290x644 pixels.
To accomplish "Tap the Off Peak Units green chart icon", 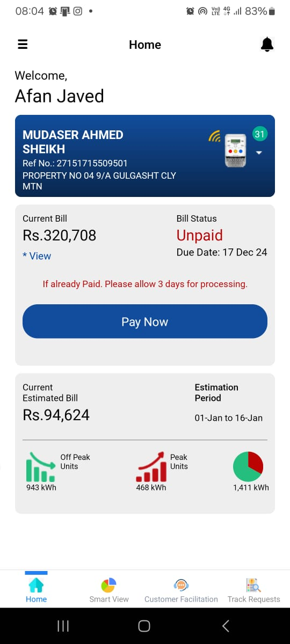I will 41,466.
